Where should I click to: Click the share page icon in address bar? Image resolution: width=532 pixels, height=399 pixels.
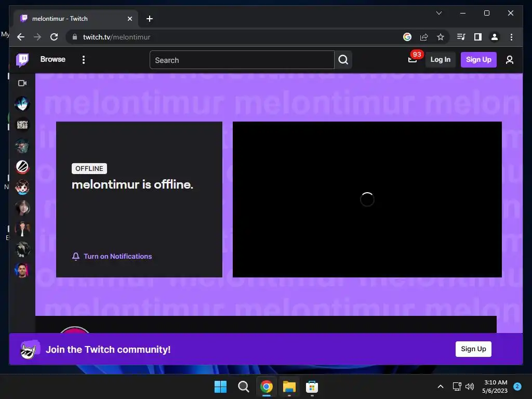[424, 37]
